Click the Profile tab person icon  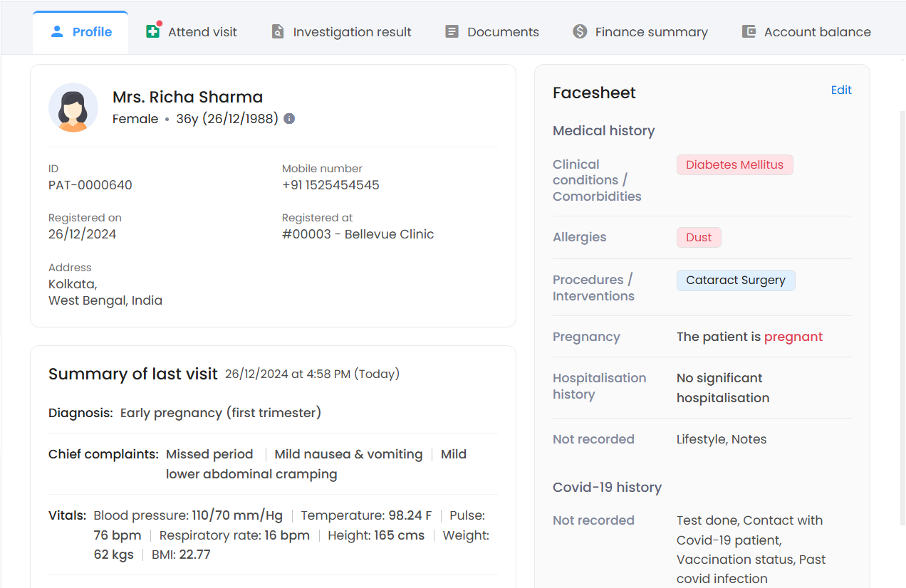click(58, 32)
